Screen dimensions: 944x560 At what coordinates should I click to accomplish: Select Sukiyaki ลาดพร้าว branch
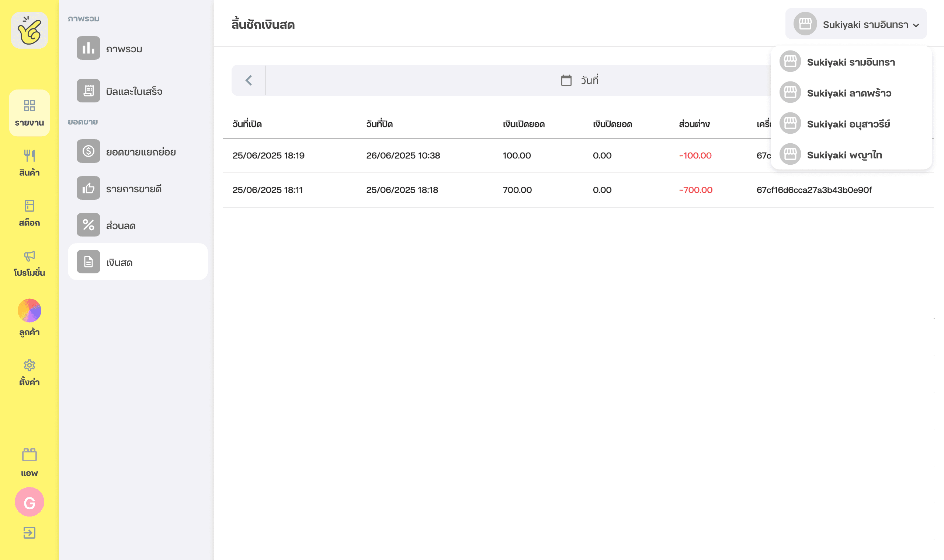(x=851, y=92)
